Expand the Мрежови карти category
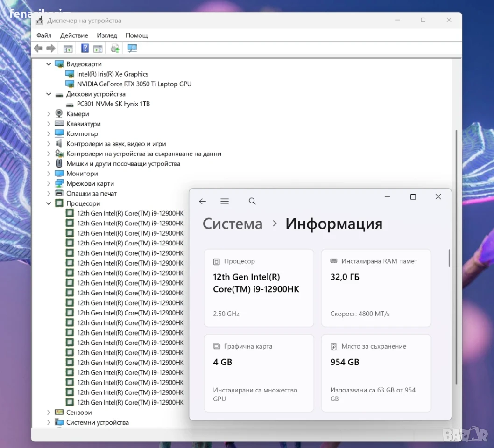The image size is (494, 448). (49, 183)
